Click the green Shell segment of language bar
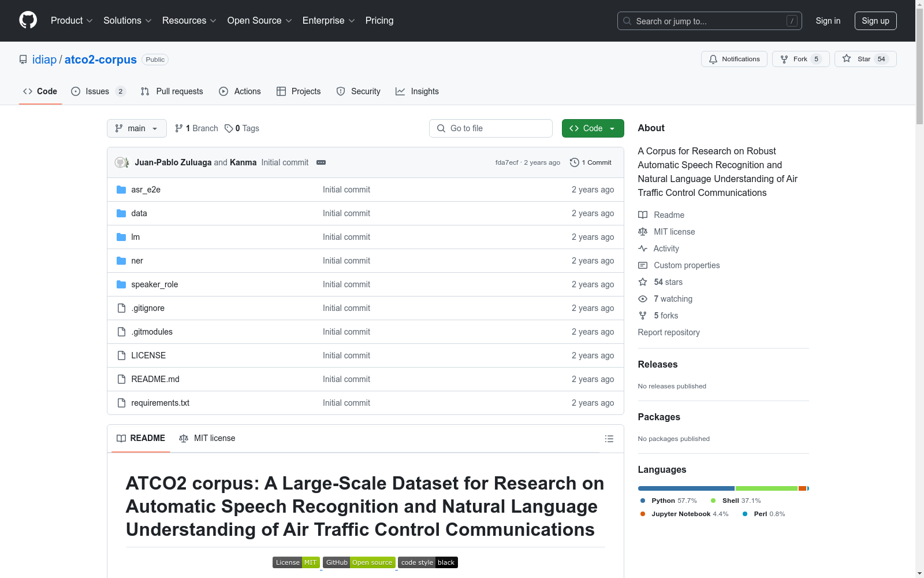The image size is (924, 578). click(766, 488)
